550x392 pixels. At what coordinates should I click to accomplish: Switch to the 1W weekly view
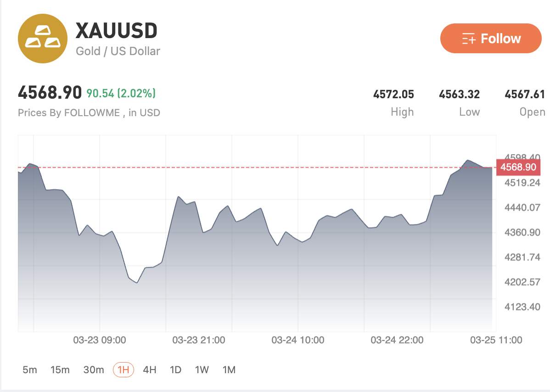pyautogui.click(x=202, y=370)
